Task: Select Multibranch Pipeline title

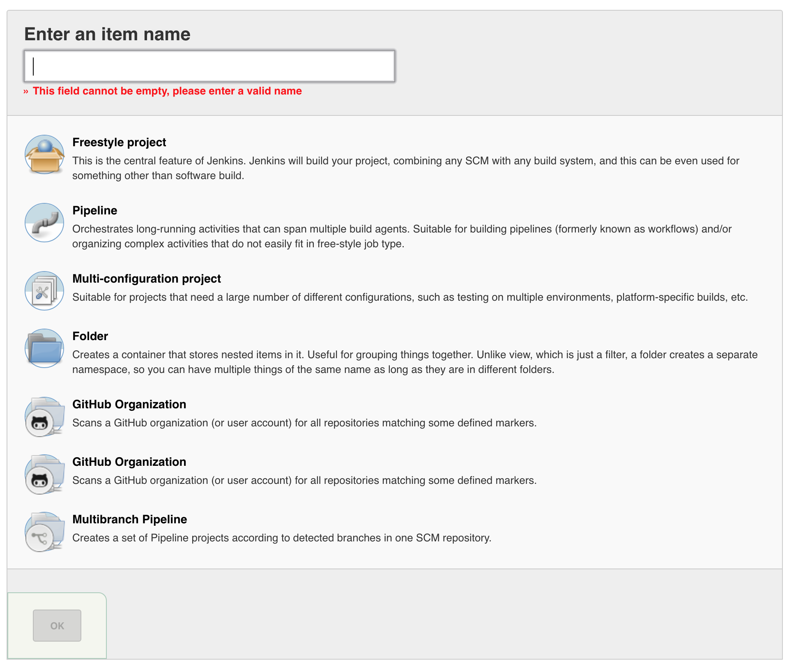Action: [x=130, y=519]
